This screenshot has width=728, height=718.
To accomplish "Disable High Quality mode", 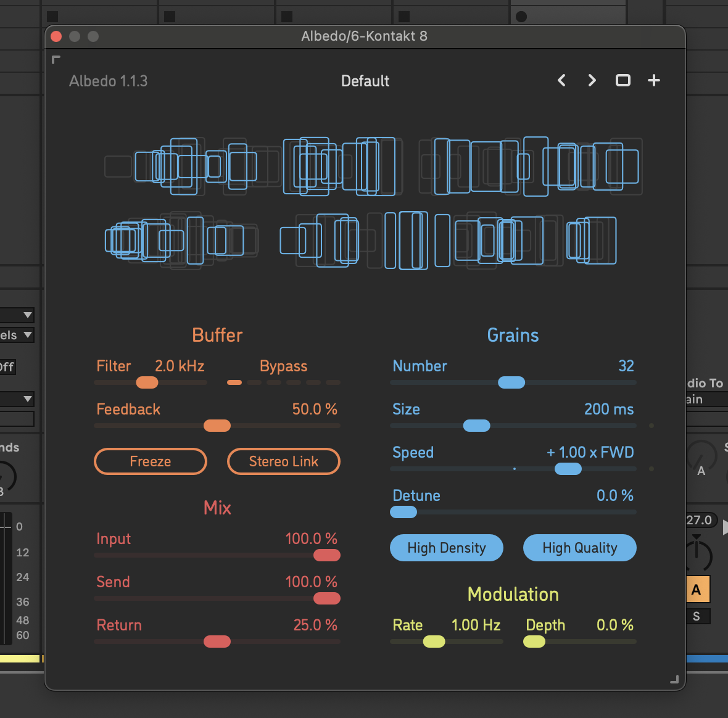I will (580, 548).
